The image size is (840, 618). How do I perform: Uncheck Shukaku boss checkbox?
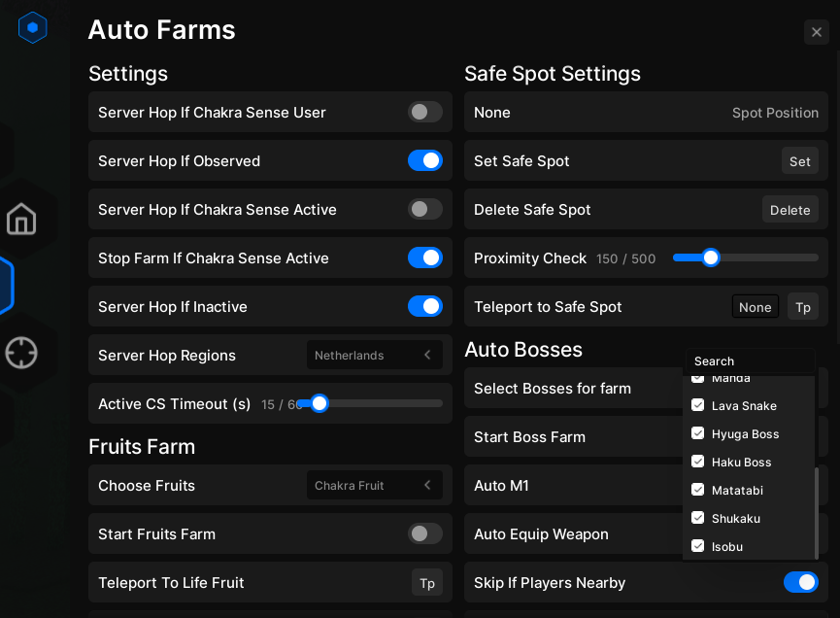[x=697, y=518]
